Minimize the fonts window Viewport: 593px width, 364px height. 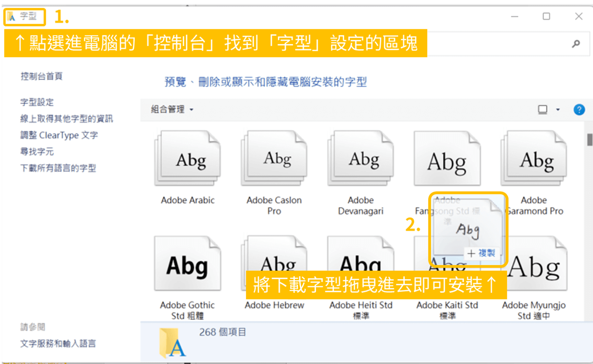pos(515,16)
